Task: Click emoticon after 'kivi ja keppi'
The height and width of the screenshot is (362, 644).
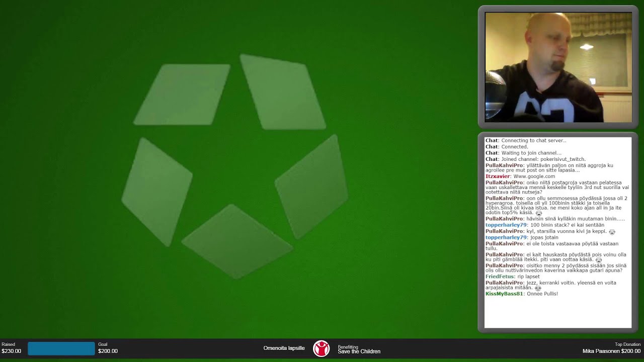Action: 612,232
